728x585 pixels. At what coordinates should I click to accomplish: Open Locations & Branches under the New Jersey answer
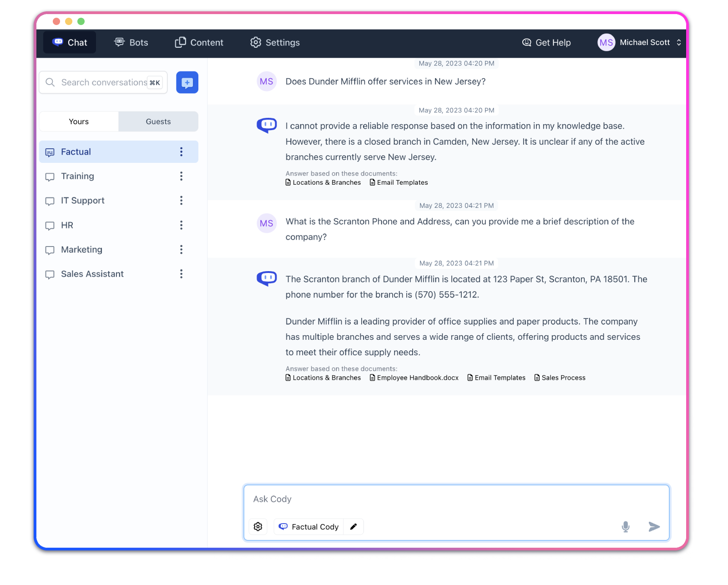tap(323, 182)
